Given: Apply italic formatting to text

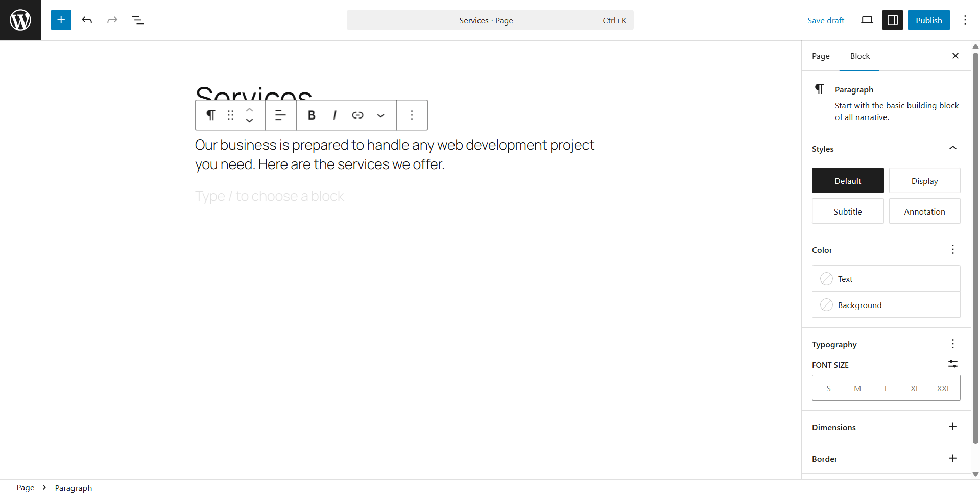Looking at the screenshot, I should 334,115.
